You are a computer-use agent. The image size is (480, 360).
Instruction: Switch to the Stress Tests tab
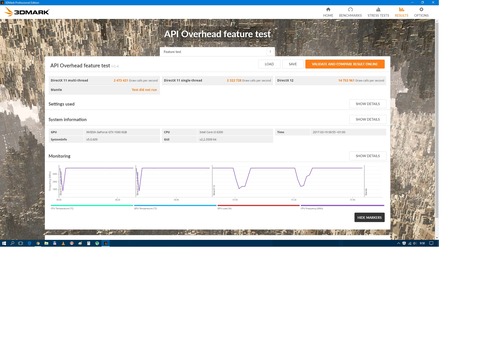(x=378, y=12)
